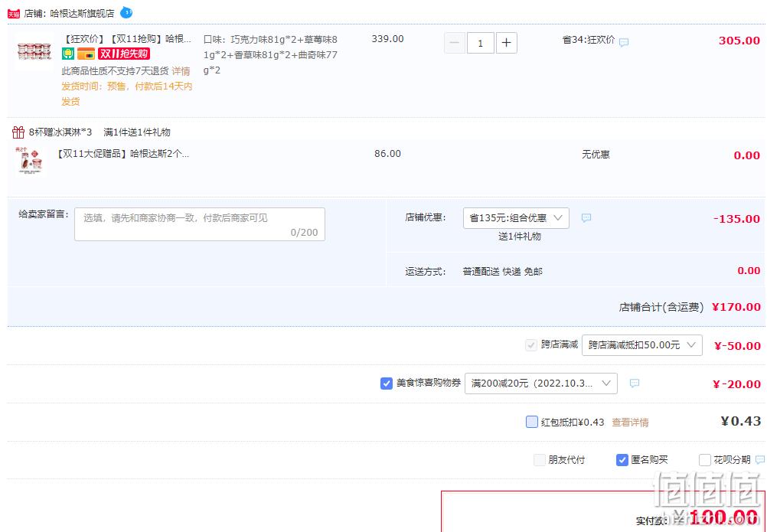Click the green badge icon under product title
Image resolution: width=767 pixels, height=532 pixels.
click(x=67, y=54)
